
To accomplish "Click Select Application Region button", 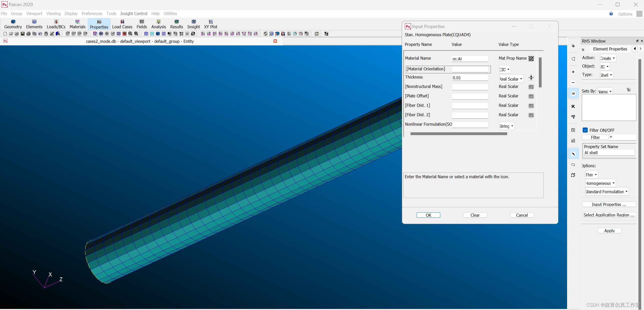I will click(609, 215).
